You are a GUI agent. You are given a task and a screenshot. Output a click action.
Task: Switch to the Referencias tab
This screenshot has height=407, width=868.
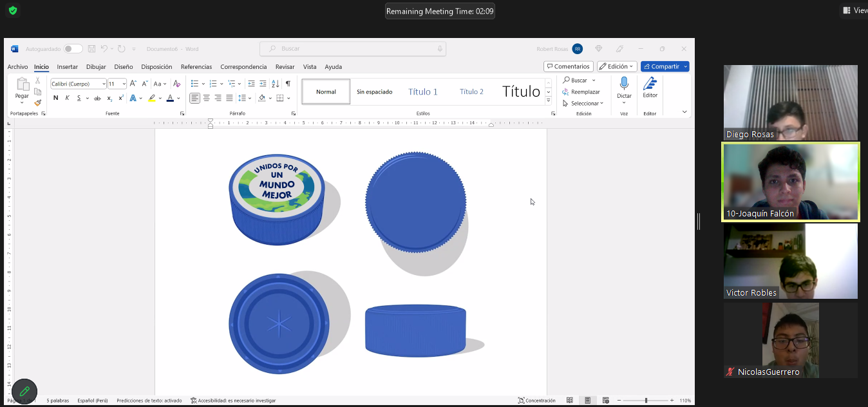[196, 67]
